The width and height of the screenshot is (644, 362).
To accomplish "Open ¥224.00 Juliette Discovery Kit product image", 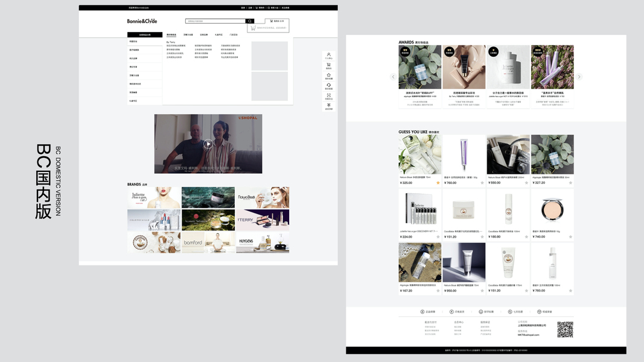I will [419, 208].
